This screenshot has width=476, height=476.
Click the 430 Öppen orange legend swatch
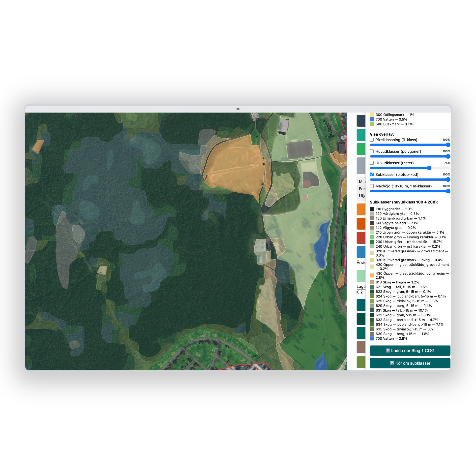372,275
